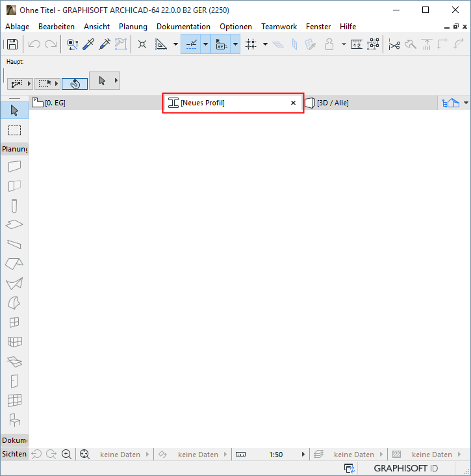Inject parameters with syringe icon

coord(105,44)
